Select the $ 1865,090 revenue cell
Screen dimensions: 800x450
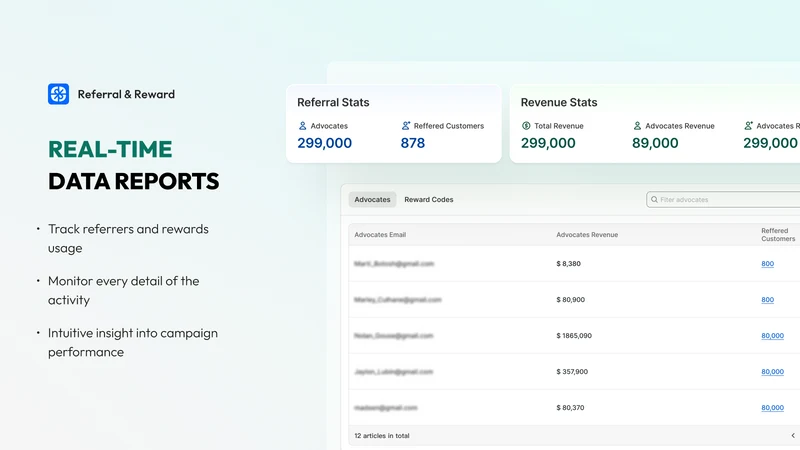(x=574, y=336)
